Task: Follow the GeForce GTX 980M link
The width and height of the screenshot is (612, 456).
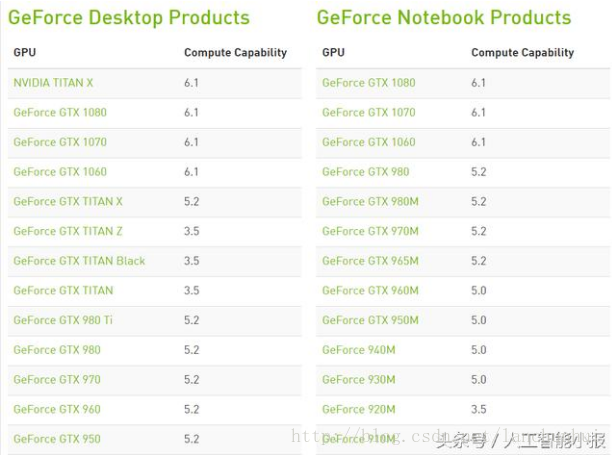Action: tap(370, 201)
